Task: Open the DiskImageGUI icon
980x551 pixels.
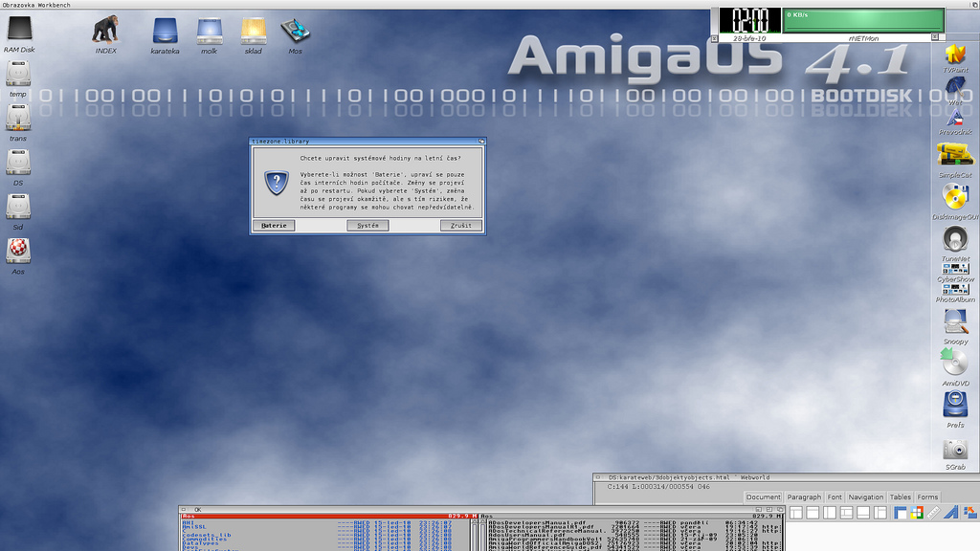Action: click(954, 197)
